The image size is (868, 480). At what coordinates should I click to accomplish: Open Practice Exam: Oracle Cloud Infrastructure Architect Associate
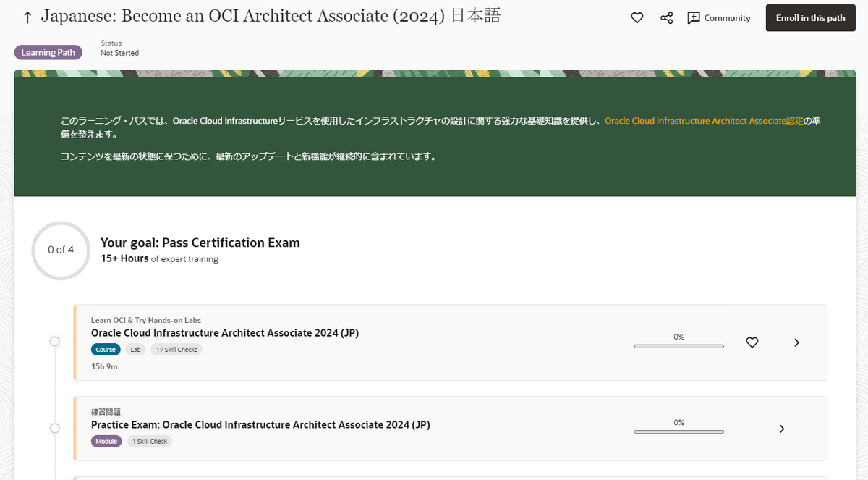(260, 425)
